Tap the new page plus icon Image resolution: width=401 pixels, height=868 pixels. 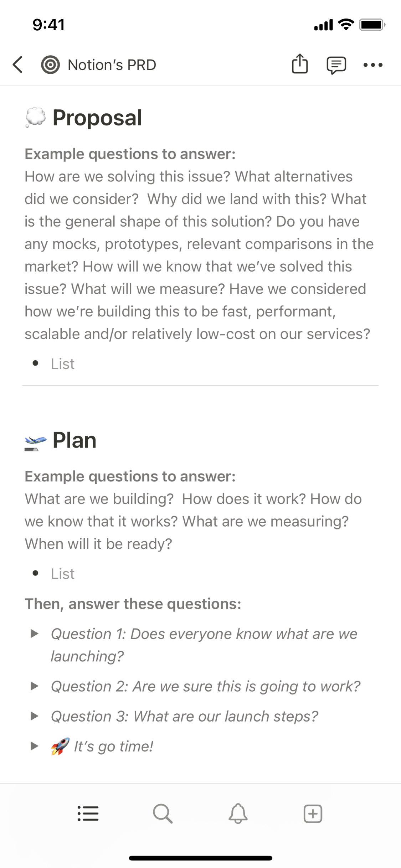[313, 813]
